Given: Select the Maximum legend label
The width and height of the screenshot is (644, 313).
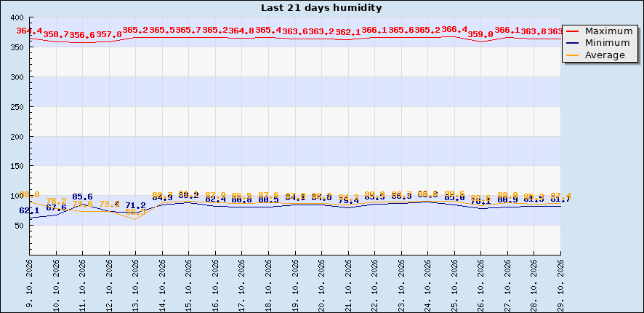Looking at the screenshot, I should click(x=608, y=31).
